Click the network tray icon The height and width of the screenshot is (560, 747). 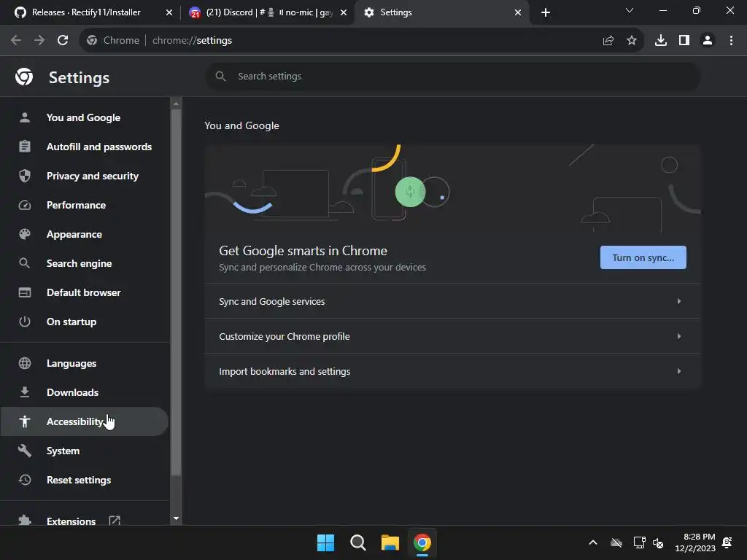[639, 542]
